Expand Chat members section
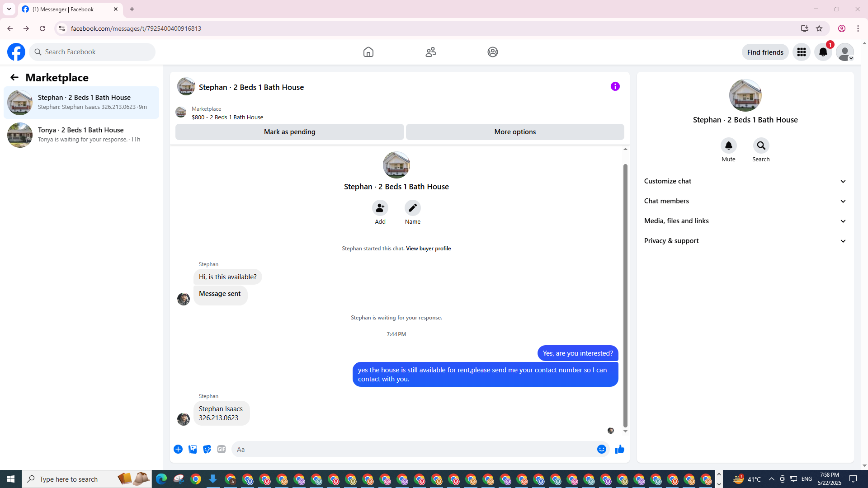The image size is (868, 488). (x=745, y=201)
